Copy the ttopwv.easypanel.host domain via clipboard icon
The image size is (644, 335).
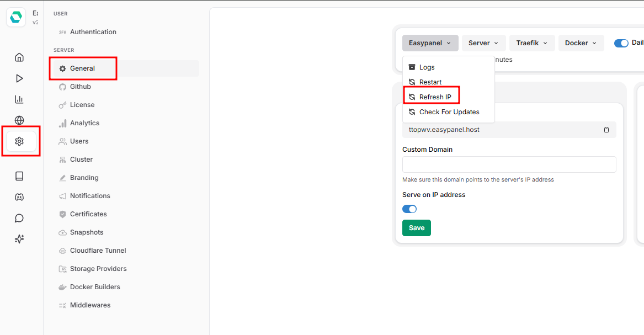pos(606,130)
